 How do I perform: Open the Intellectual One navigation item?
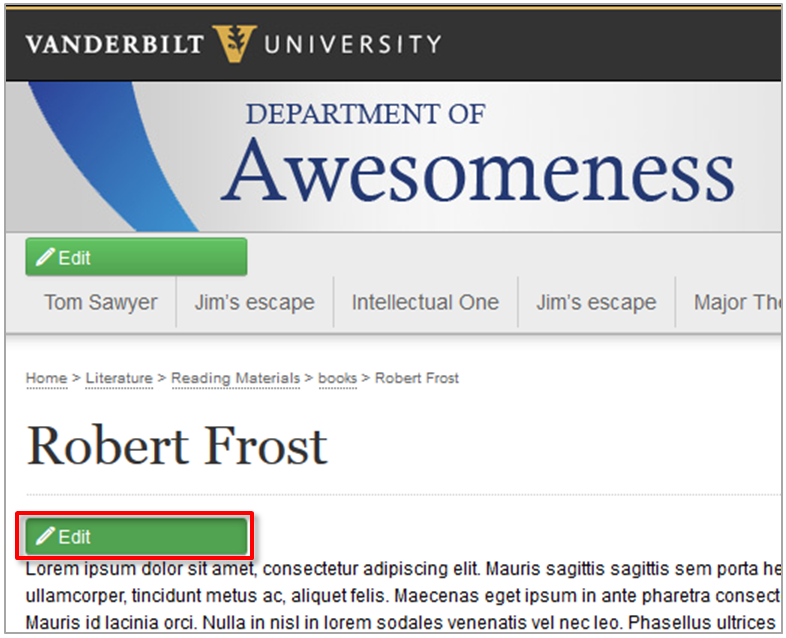click(x=425, y=302)
